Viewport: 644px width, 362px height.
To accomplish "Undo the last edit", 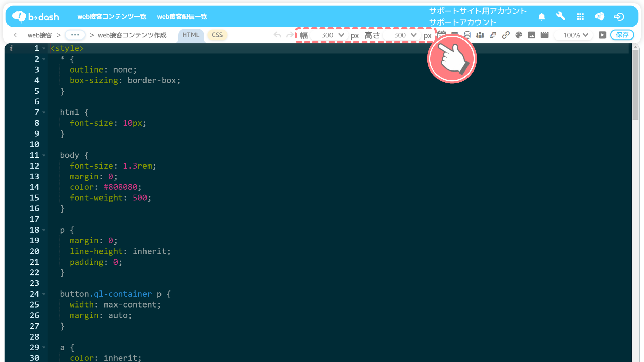I will pos(277,35).
